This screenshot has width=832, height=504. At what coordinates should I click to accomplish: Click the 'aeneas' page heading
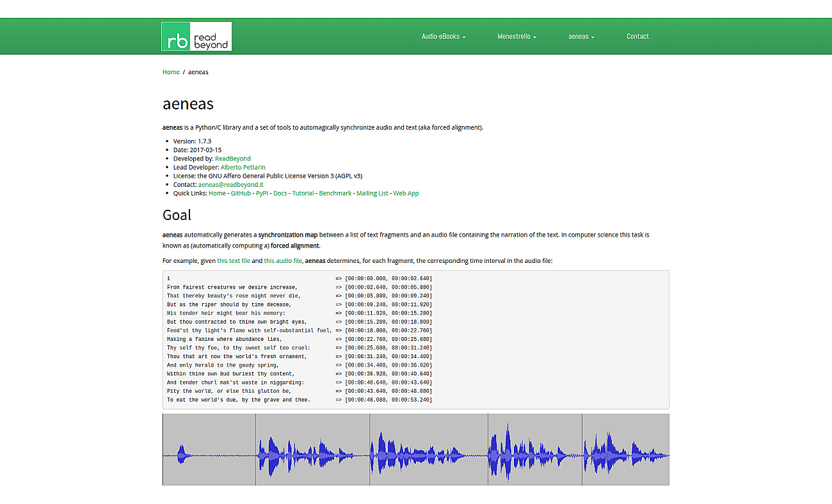[188, 104]
